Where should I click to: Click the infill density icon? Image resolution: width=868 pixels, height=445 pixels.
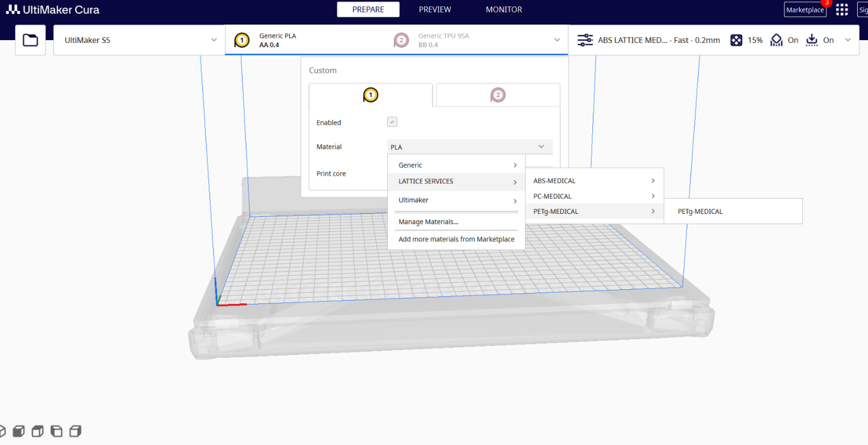coord(736,40)
